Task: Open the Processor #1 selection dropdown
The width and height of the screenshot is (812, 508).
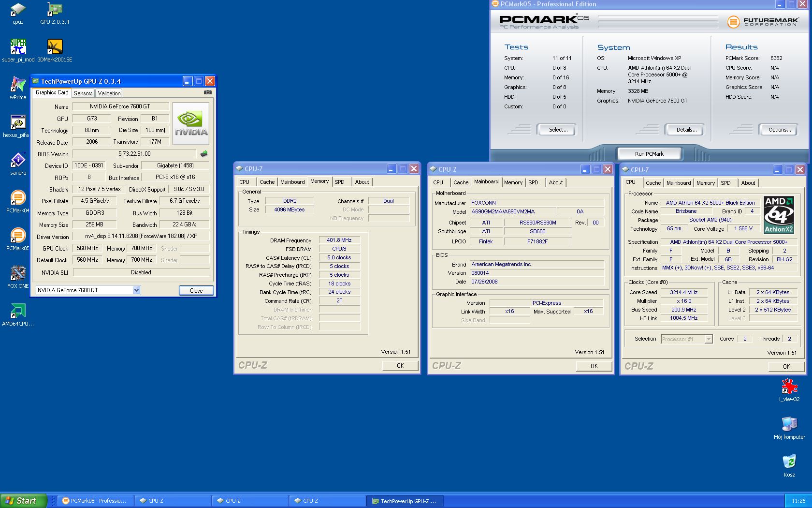Action: [x=709, y=339]
